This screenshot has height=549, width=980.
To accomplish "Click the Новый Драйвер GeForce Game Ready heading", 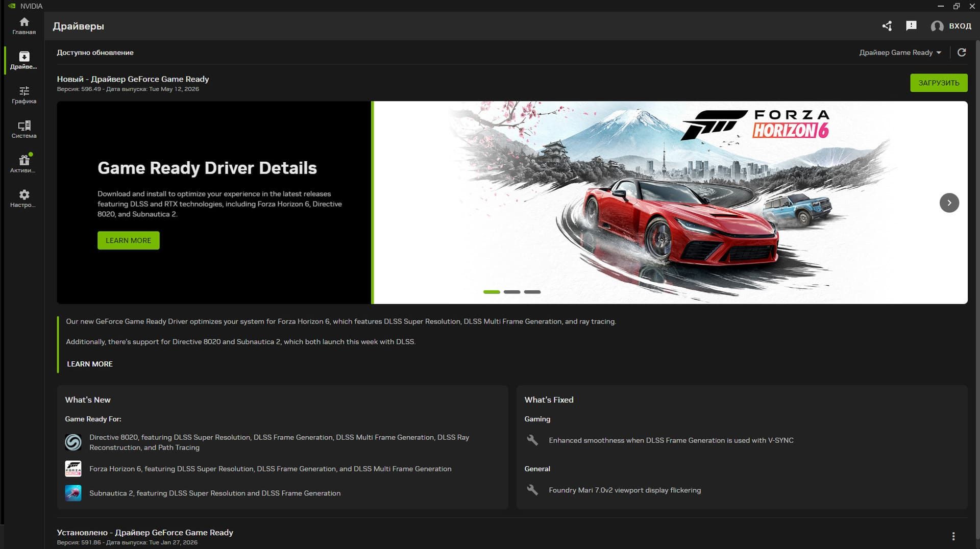I will pyautogui.click(x=133, y=79).
